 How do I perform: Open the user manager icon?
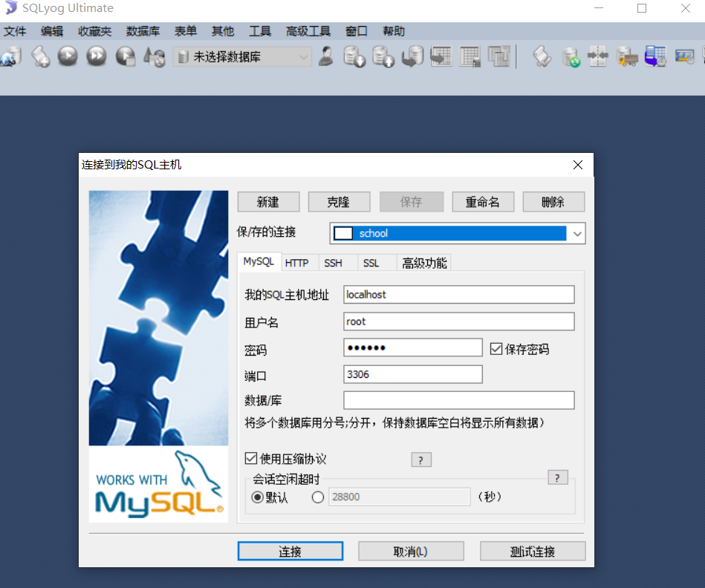pyautogui.click(x=326, y=56)
